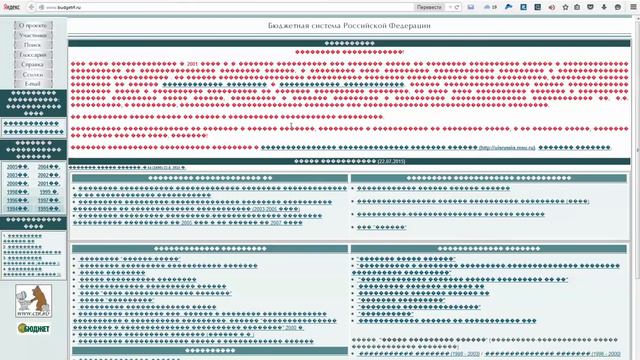Open numbered link 4 in sidebar list
Screen dimensions: 640x360
(x=31, y=272)
